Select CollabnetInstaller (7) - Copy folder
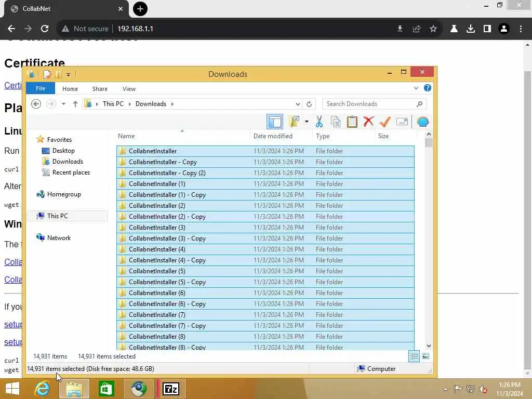 point(265,325)
